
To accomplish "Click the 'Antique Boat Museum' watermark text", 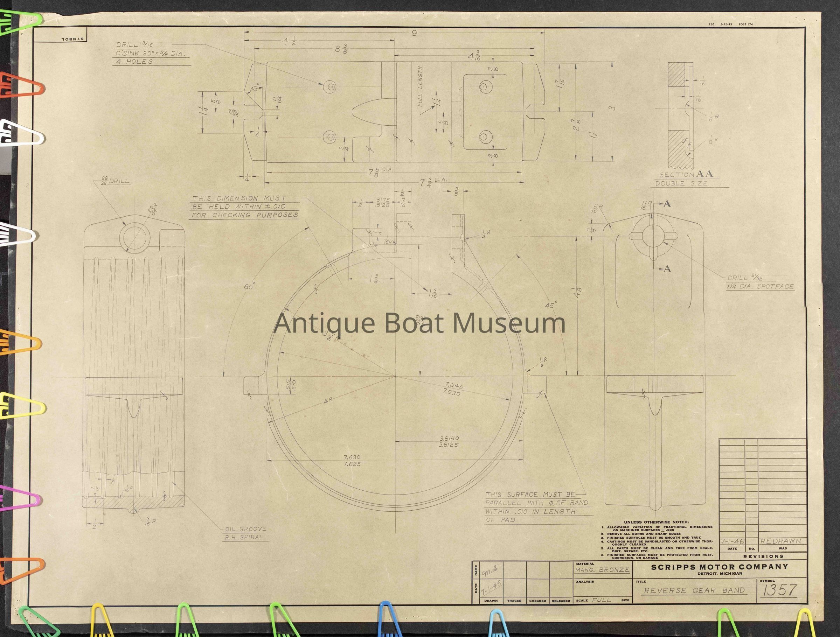I will (419, 323).
